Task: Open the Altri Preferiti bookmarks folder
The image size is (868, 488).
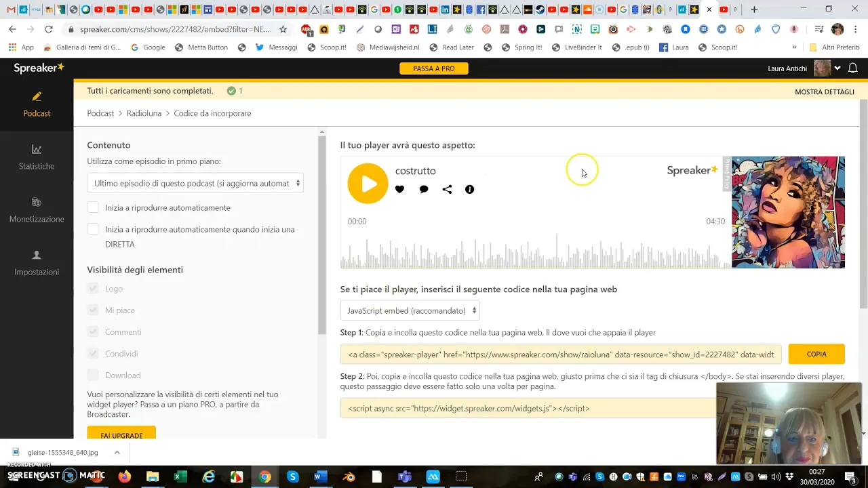Action: point(834,47)
